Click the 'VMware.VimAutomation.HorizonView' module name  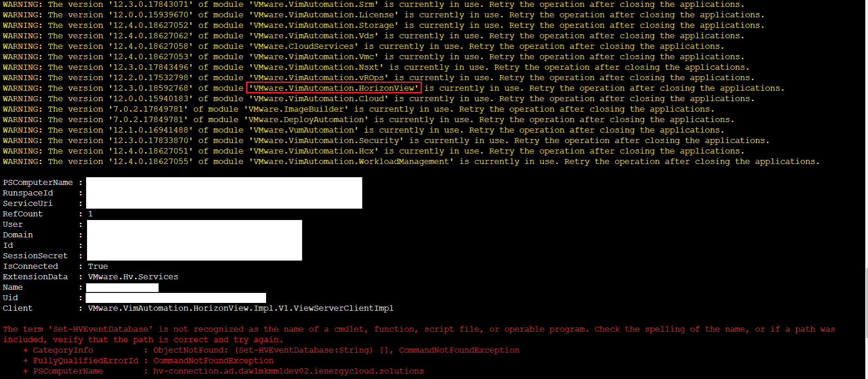click(334, 88)
